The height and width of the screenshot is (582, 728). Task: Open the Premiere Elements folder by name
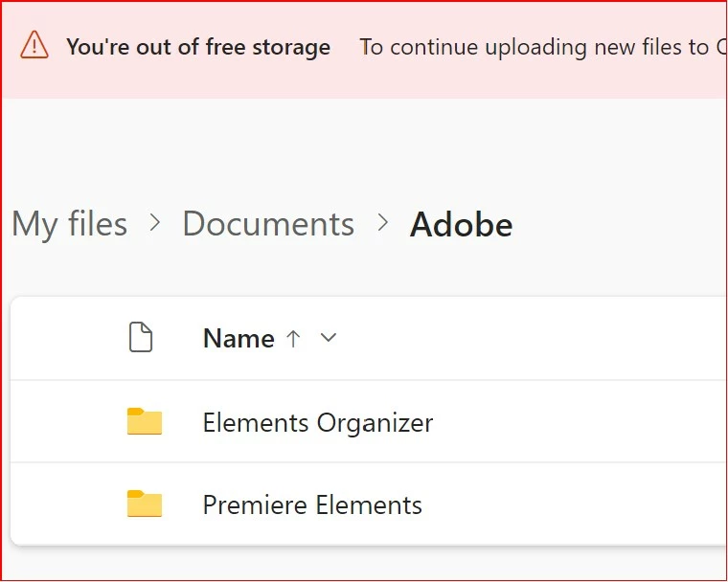tap(312, 504)
